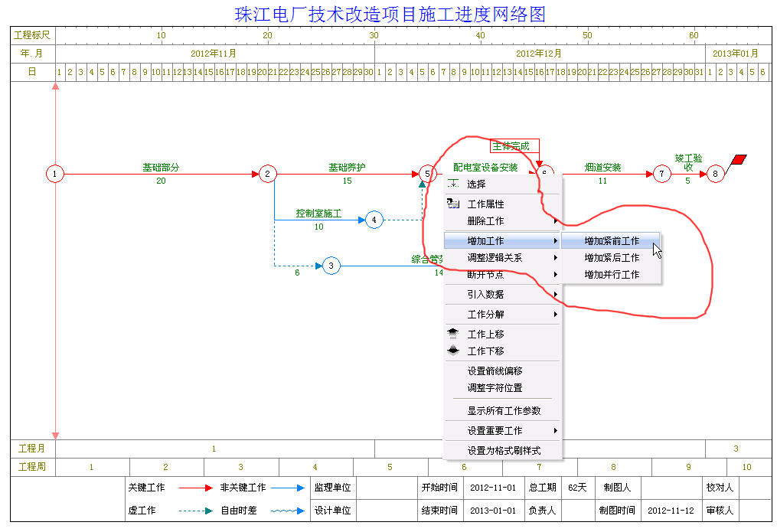Choose 增加紧后工作 from the submenu
This screenshot has height=532, width=777.
click(x=611, y=257)
